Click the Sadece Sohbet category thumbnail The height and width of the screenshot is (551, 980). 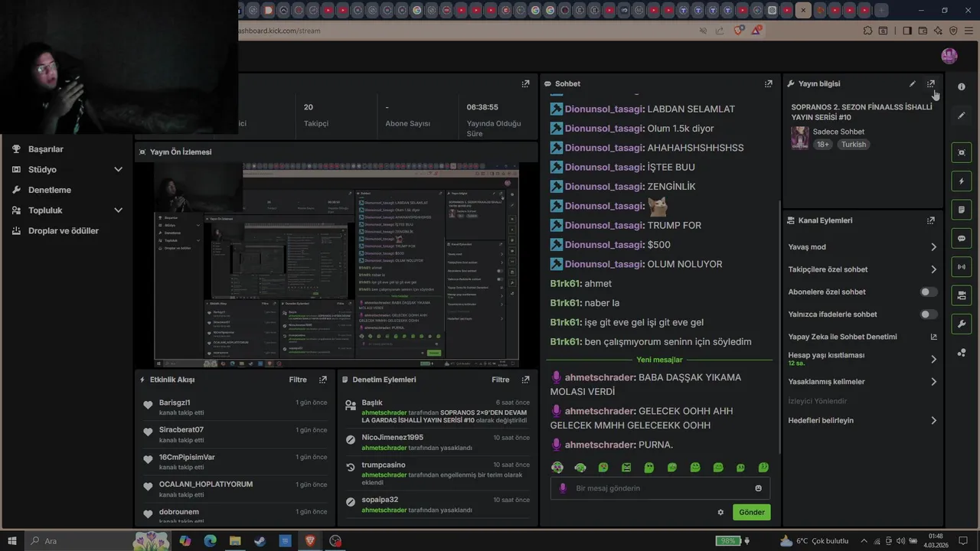click(800, 138)
